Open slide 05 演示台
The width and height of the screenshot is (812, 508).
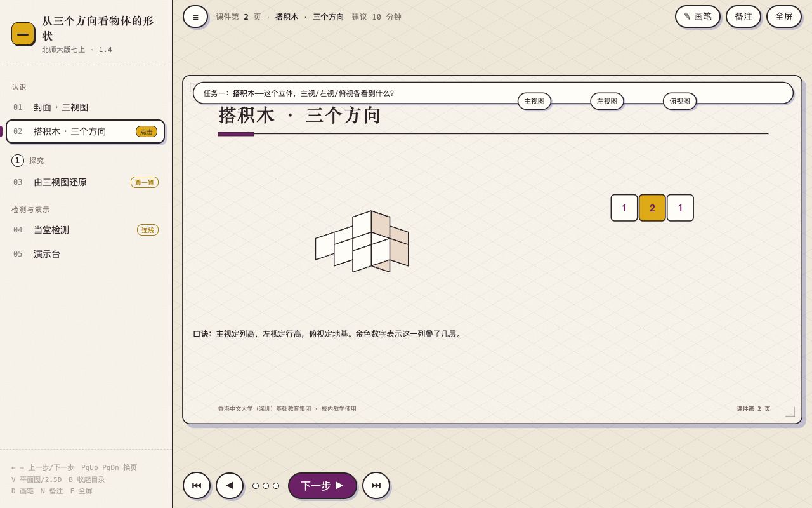(86, 254)
